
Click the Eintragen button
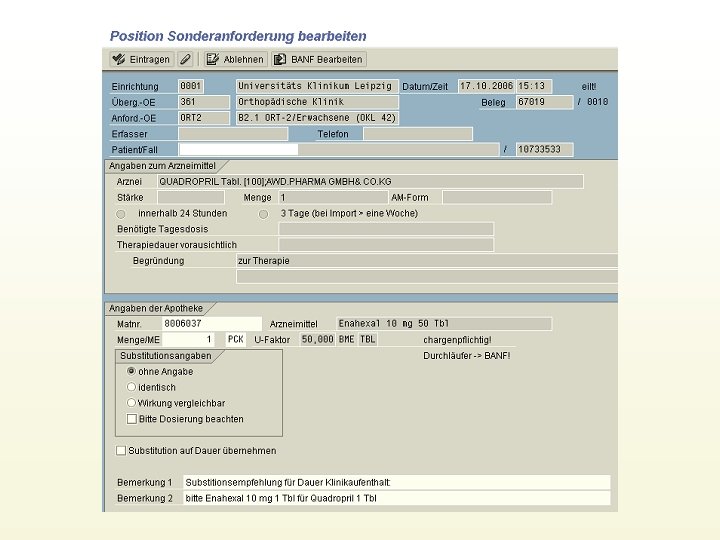pyautogui.click(x=142, y=59)
